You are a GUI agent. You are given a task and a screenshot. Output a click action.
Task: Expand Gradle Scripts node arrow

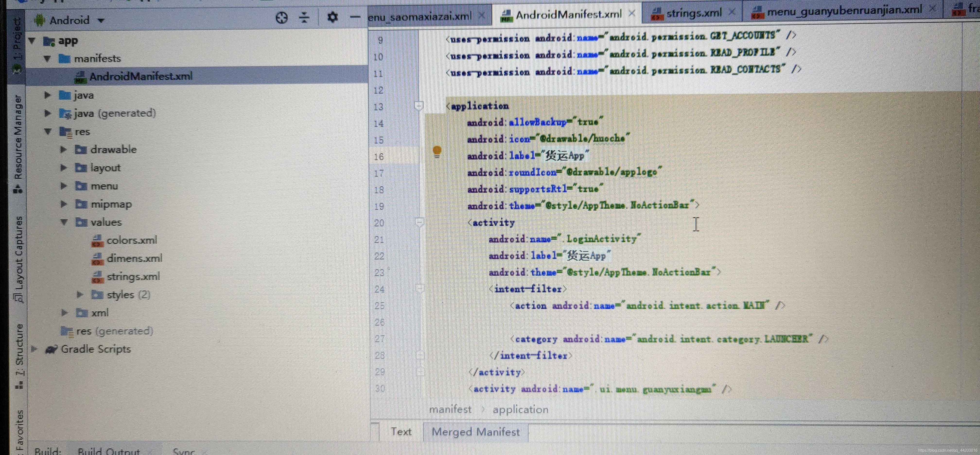pos(34,349)
